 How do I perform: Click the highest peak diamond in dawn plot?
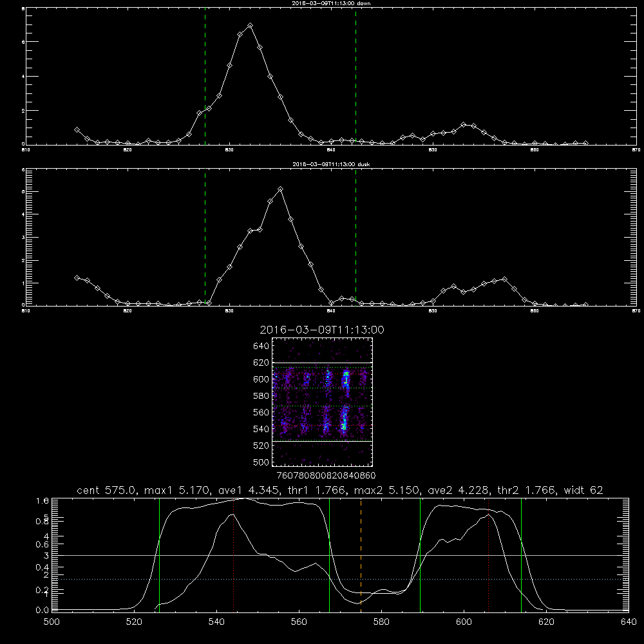pos(250,26)
